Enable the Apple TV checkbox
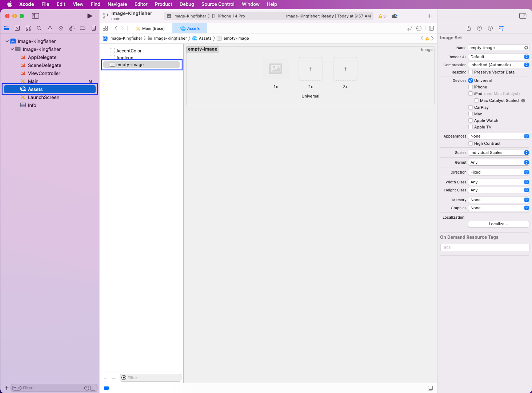This screenshot has width=532, height=393. [471, 127]
